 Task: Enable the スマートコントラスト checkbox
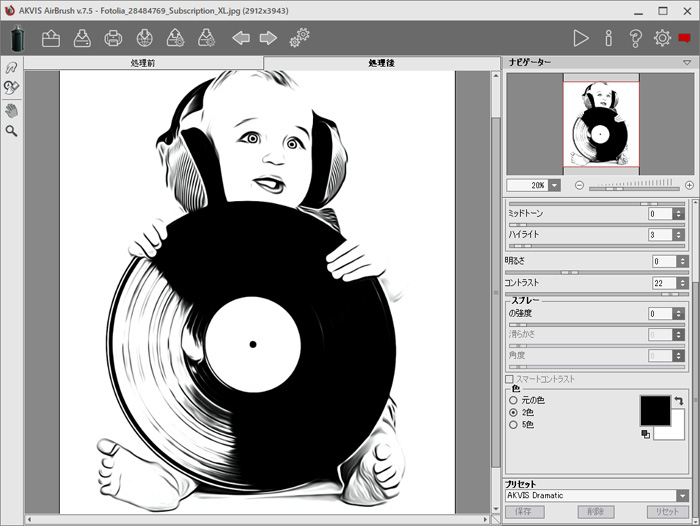pos(509,379)
